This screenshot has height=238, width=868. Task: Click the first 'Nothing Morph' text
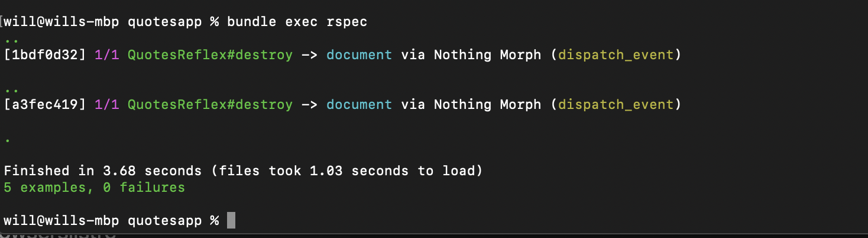(x=487, y=55)
